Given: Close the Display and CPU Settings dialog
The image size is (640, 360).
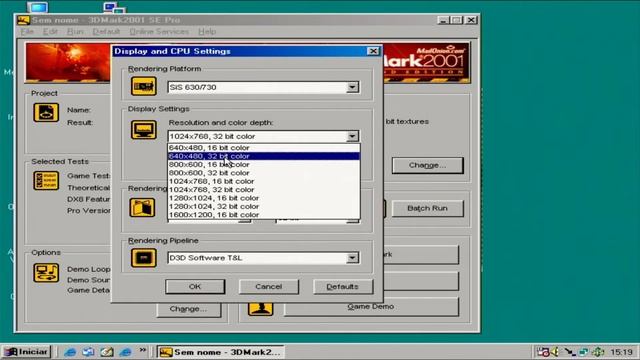Looking at the screenshot, I should click(373, 51).
